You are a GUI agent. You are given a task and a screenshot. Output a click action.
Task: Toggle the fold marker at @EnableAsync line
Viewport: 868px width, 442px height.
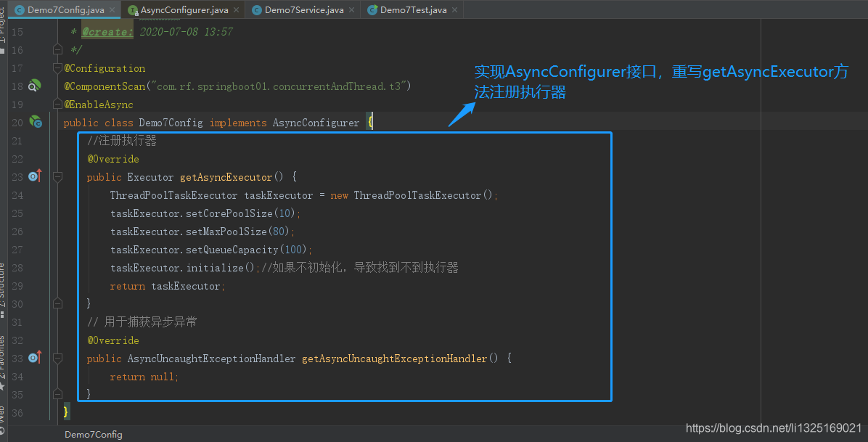point(57,104)
